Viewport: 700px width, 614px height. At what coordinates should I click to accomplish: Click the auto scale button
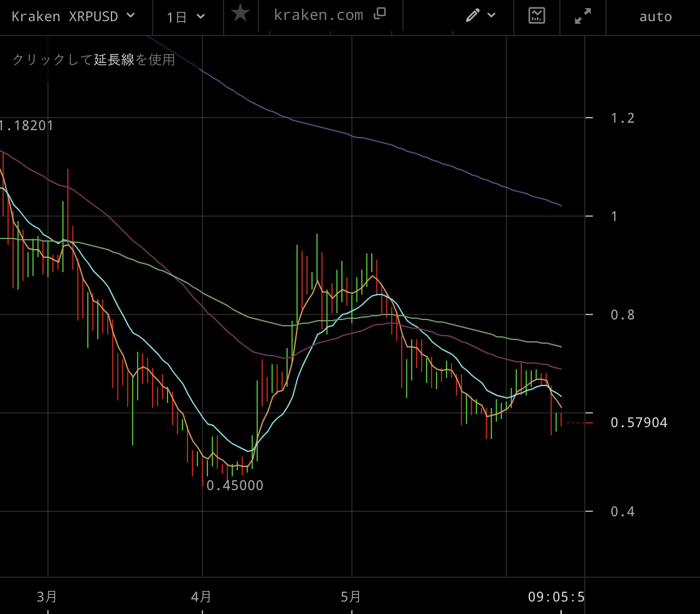point(655,17)
